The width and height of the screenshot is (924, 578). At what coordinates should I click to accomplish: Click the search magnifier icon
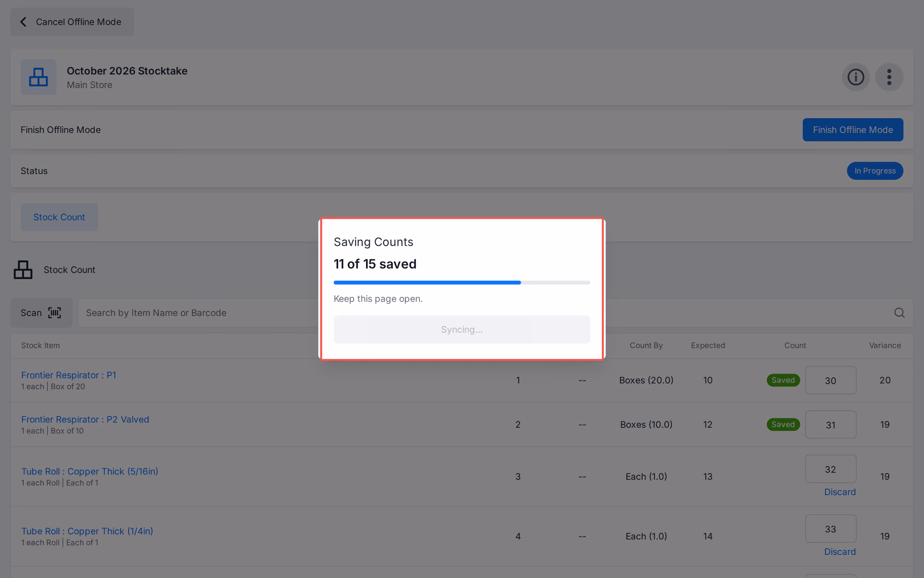899,313
